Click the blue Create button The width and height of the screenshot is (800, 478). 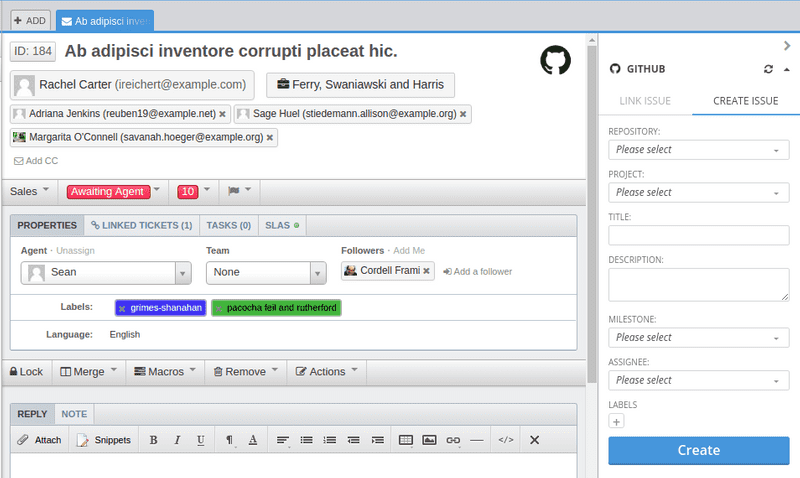[698, 450]
